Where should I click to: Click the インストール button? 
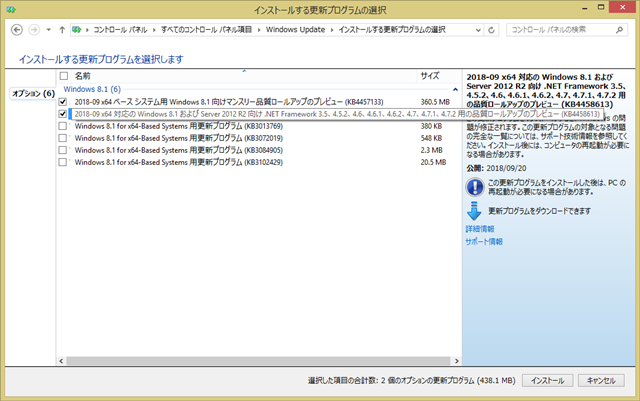pyautogui.click(x=547, y=381)
